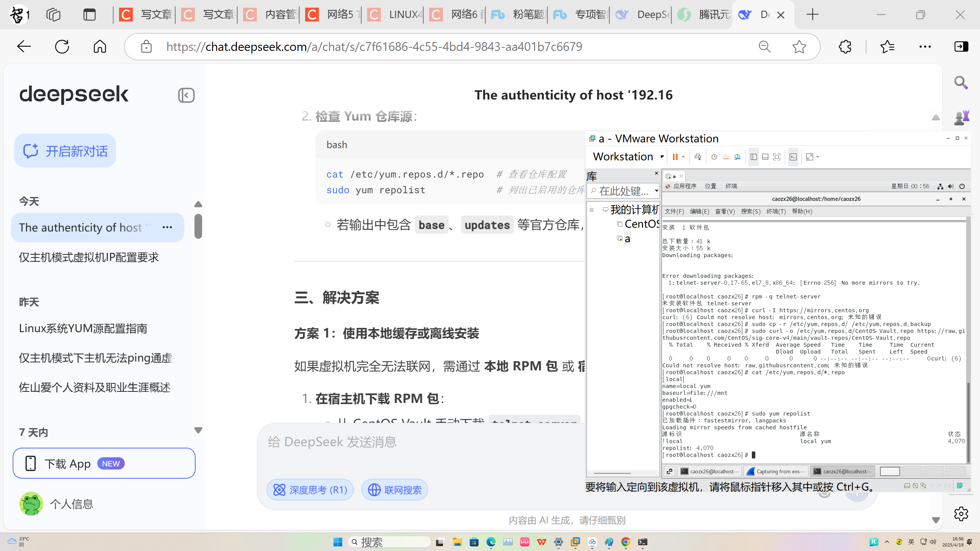Open the Linux系统YUM源配置指南 conversation
Image resolution: width=980 pixels, height=551 pixels.
tap(83, 328)
